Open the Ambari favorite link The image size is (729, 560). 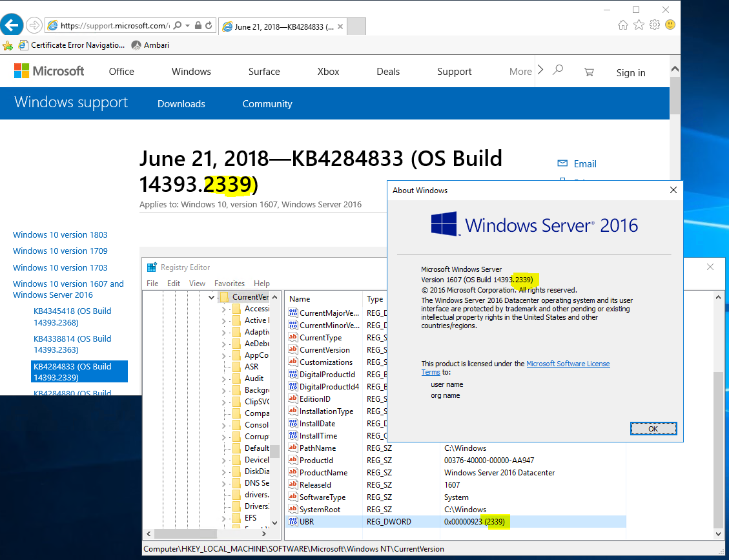(x=150, y=45)
